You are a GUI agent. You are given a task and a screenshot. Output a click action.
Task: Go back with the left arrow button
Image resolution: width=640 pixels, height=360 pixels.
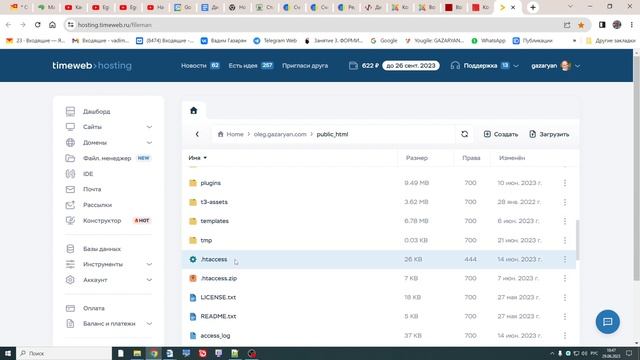click(x=197, y=134)
